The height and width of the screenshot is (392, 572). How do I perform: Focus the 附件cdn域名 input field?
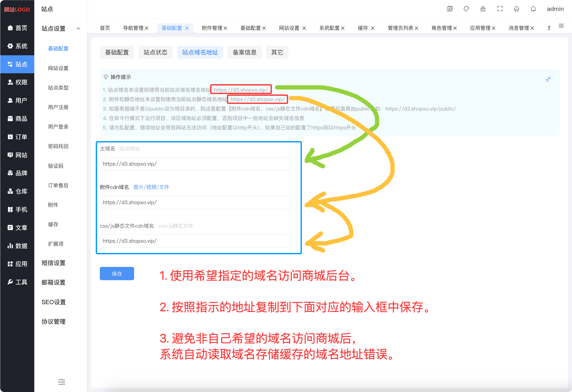pos(196,202)
